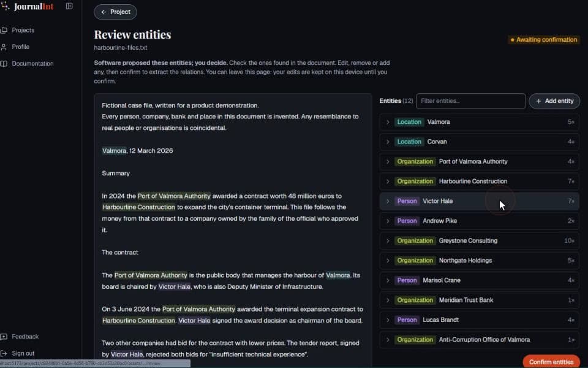Click the harbourline-files.txt file name
Viewport: 588px width, 368px height.
[121, 48]
